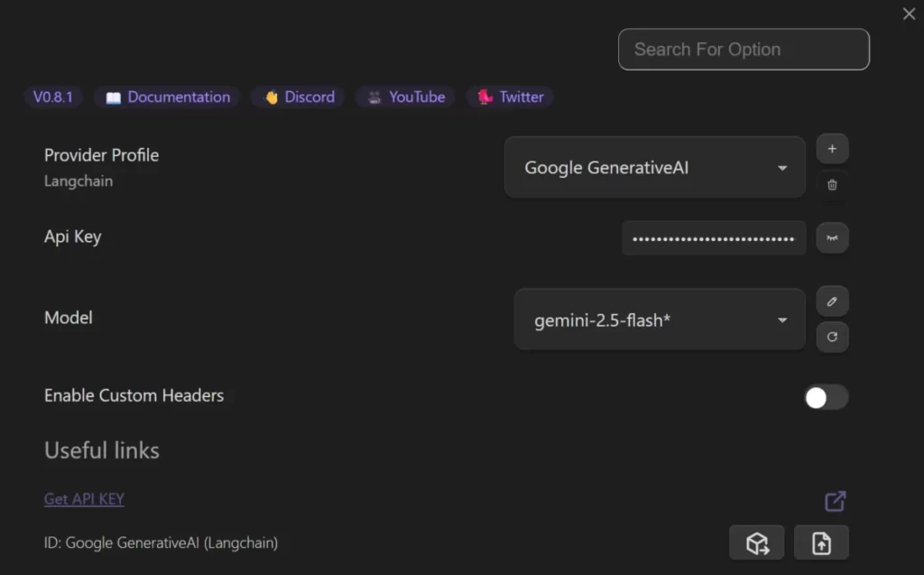The width and height of the screenshot is (924, 575).
Task: Expand the Model selection dropdown
Action: [x=659, y=319]
